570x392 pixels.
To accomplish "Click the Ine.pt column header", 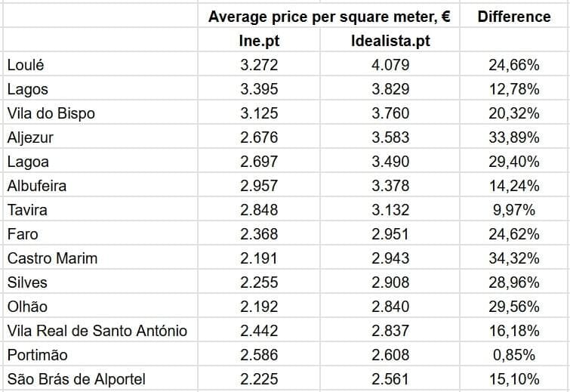I will pyautogui.click(x=259, y=41).
